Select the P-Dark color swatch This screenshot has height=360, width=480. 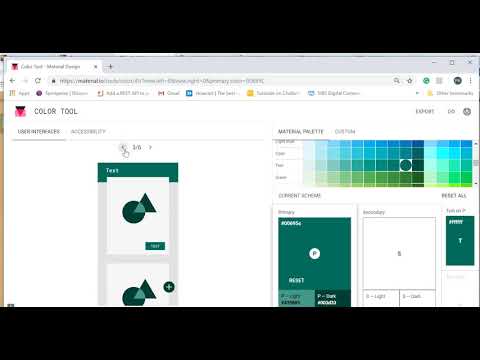(x=333, y=298)
